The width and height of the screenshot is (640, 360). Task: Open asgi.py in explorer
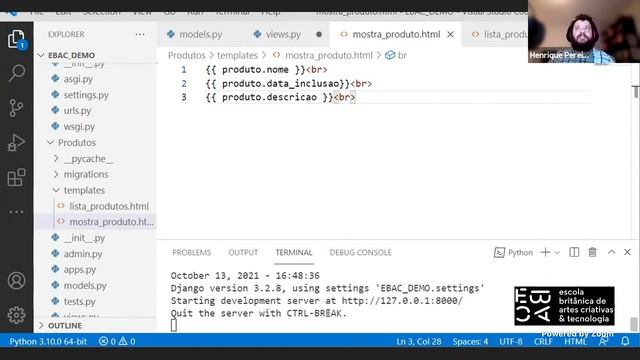[x=78, y=79]
